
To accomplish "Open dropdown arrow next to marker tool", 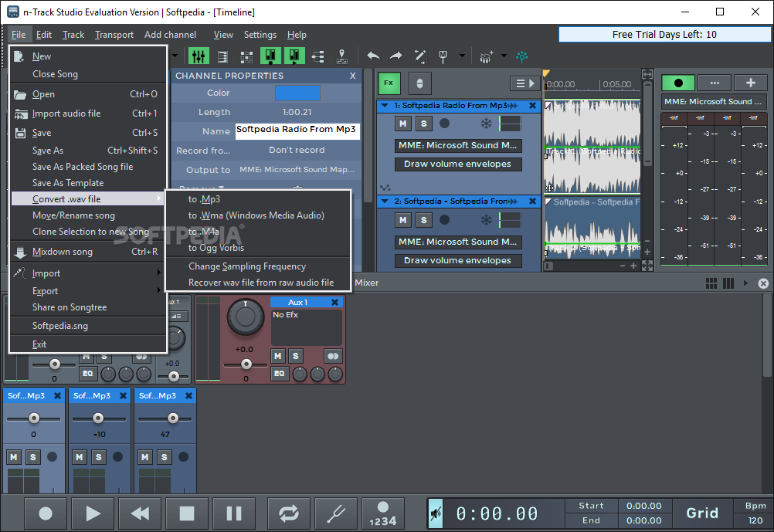I will tap(462, 56).
